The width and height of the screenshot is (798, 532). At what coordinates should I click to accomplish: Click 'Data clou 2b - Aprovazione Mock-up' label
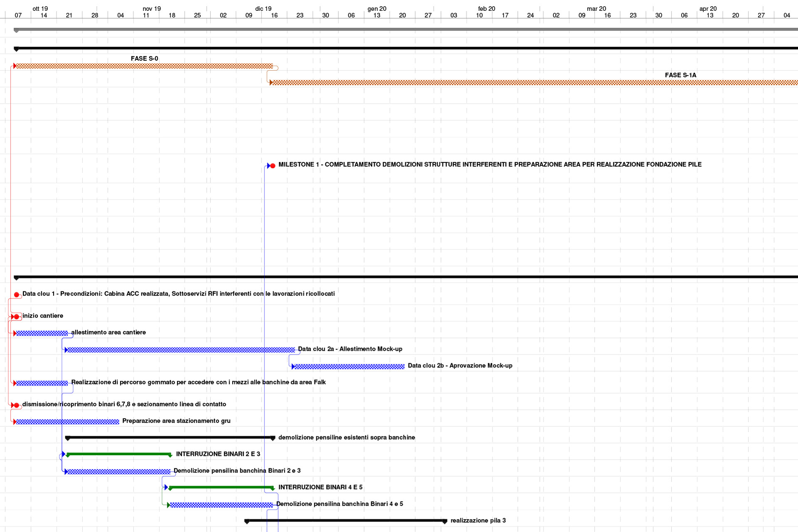(460, 366)
